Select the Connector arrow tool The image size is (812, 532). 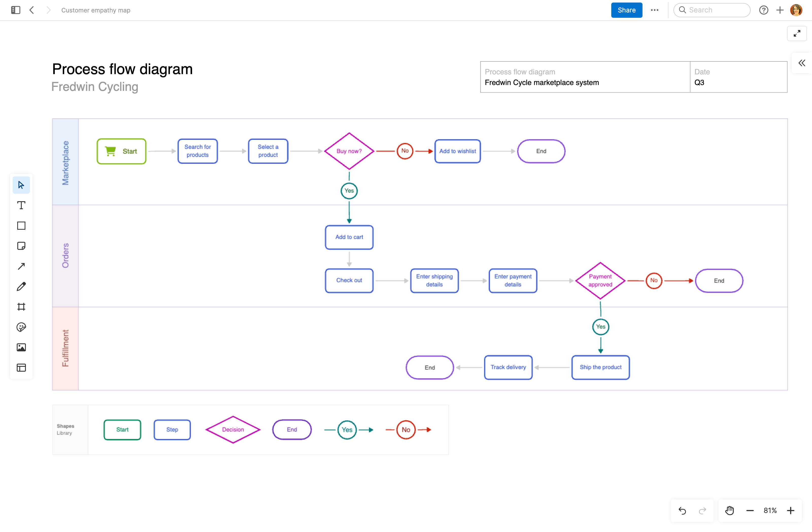click(21, 266)
